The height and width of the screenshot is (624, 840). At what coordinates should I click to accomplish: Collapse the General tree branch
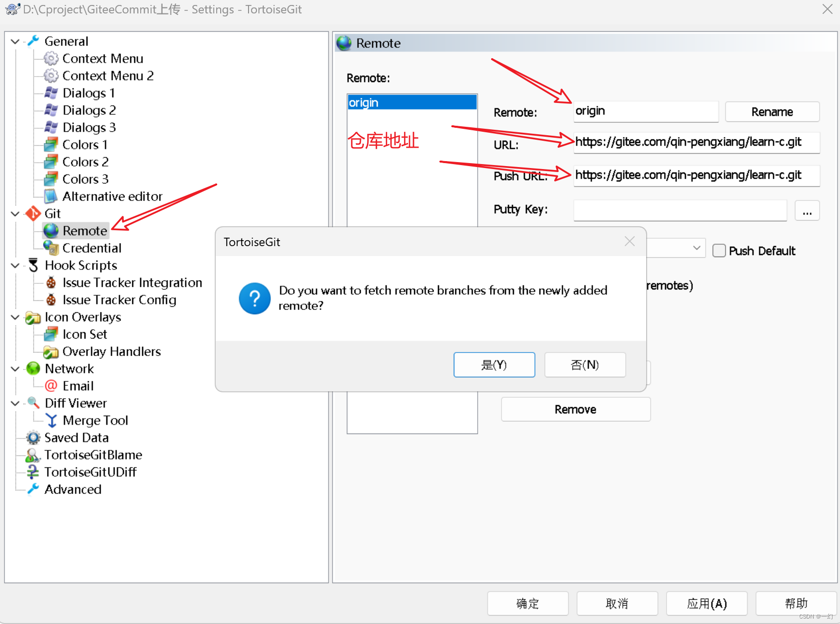[14, 41]
